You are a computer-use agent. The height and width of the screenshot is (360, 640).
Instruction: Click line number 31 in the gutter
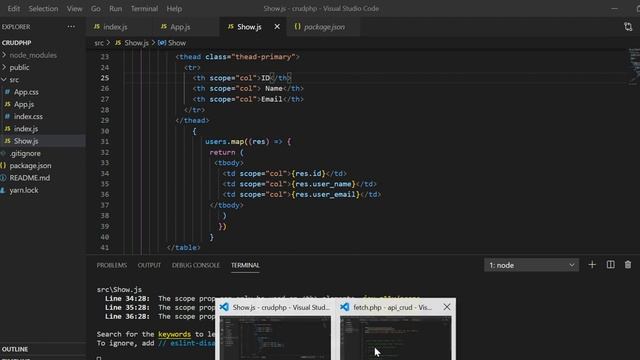[x=105, y=142]
